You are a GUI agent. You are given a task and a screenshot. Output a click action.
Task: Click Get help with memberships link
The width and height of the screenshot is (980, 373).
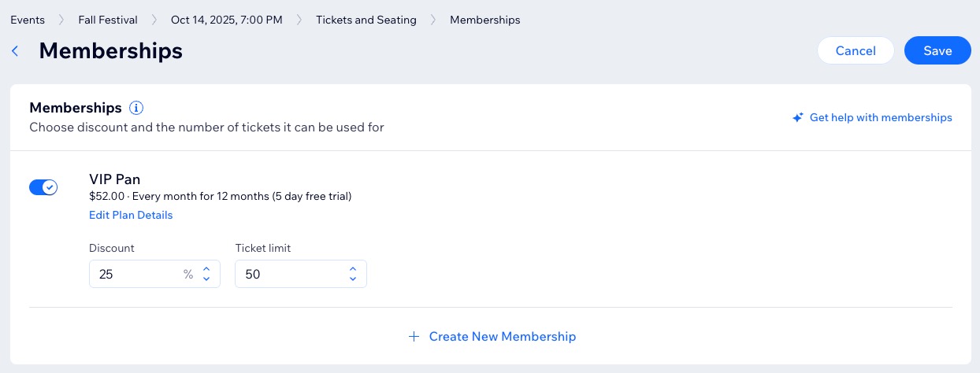(881, 118)
